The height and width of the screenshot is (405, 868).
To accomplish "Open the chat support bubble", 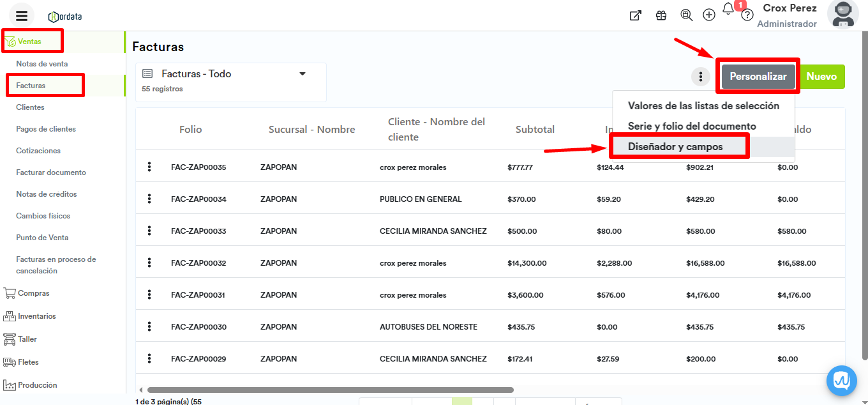I will point(842,381).
